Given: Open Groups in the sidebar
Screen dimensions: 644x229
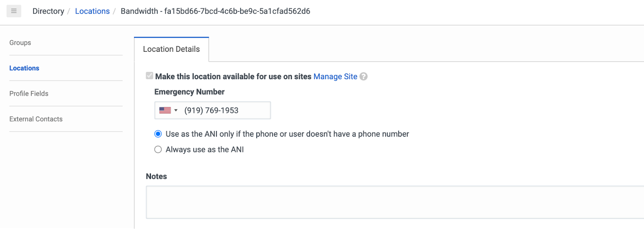Looking at the screenshot, I should tap(20, 43).
